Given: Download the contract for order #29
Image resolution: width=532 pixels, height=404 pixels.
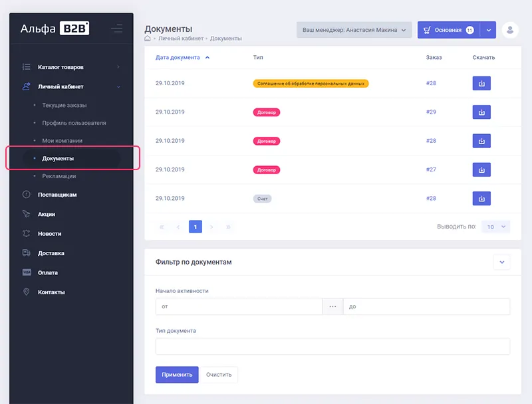Looking at the screenshot, I should 481,112.
